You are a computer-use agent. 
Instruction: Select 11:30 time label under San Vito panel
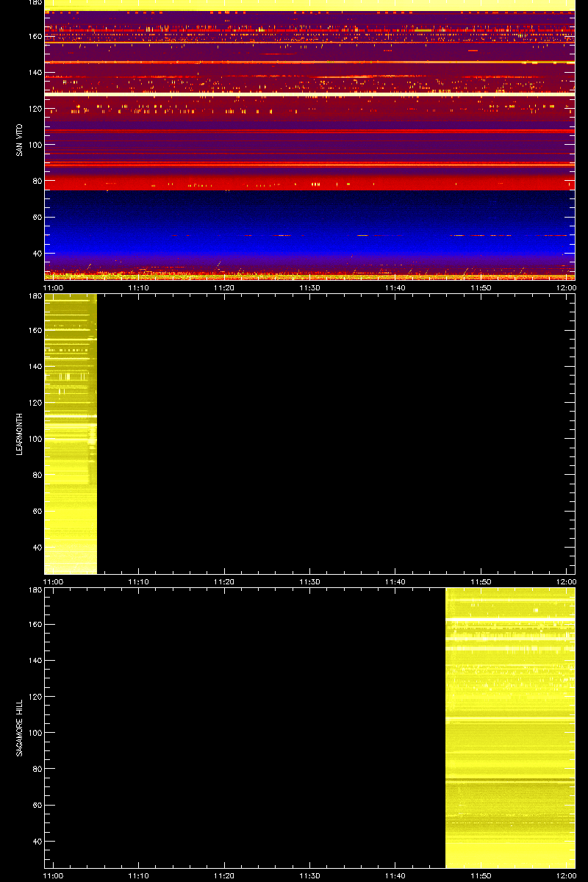coord(309,288)
